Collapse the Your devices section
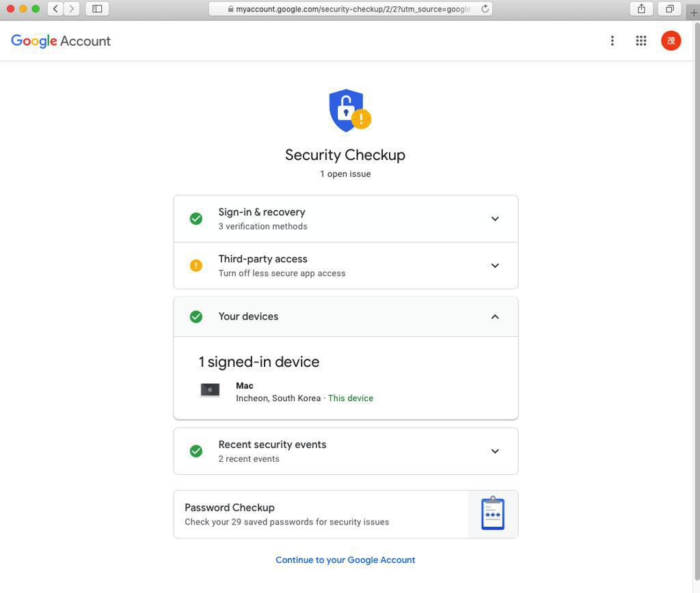 tap(495, 316)
